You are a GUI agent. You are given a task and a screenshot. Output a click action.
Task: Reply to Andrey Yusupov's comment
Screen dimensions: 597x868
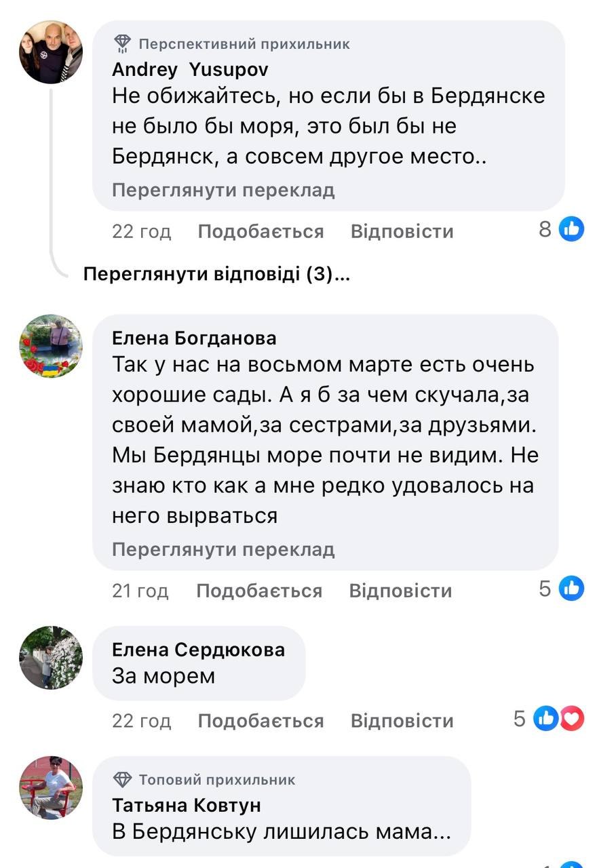402,232
